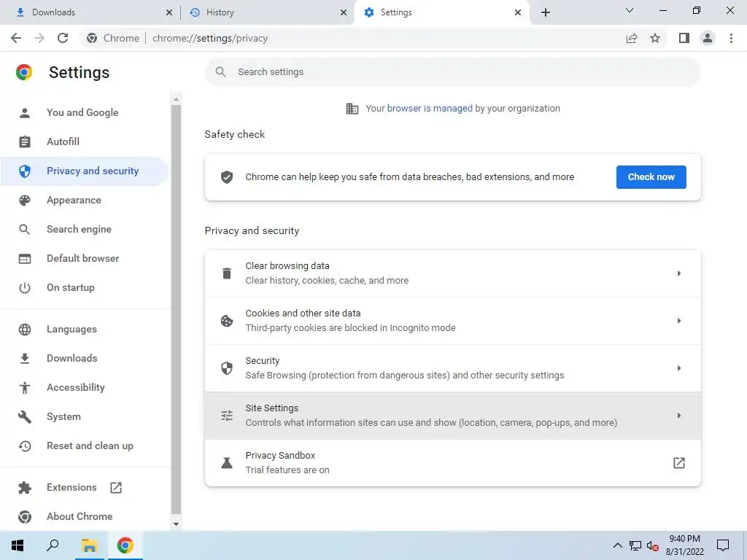Screen dimensions: 747x560
Task: Open the browser is managed link
Action: 430,108
